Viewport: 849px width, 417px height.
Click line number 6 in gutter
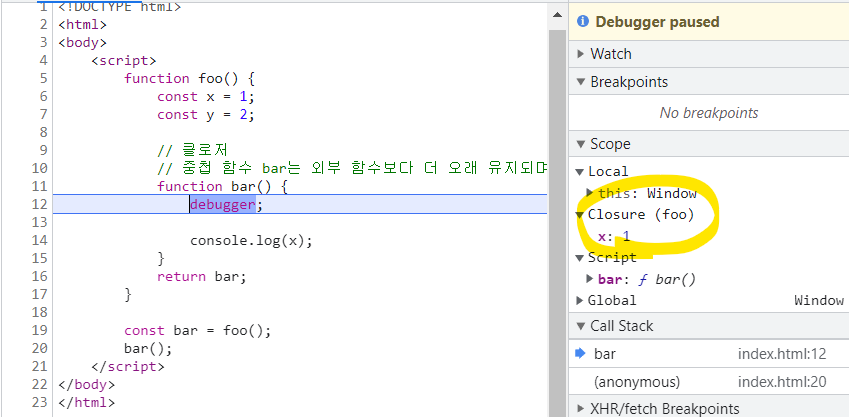43,96
